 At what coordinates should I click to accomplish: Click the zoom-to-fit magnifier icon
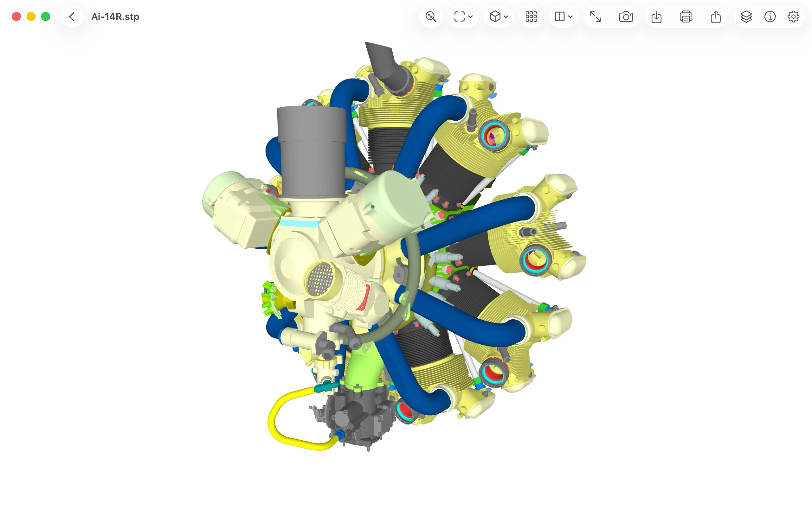431,16
